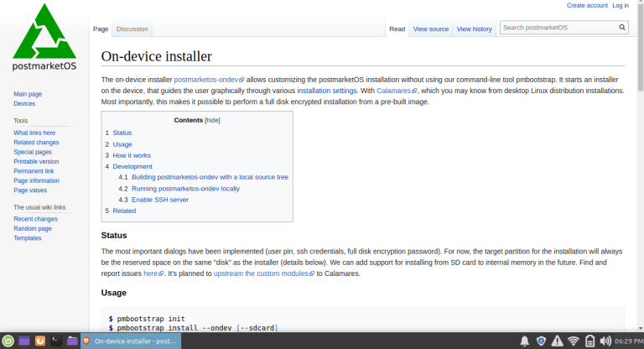Click the clock showing 06:29 PM
This screenshot has width=644, height=349.
click(628, 341)
